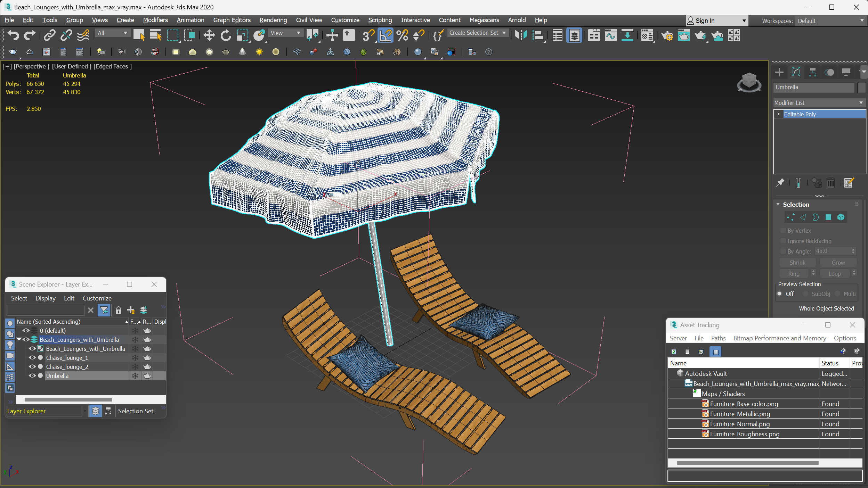Viewport: 868px width, 488px height.
Task: Choose the Select and Move tool
Action: (x=209, y=35)
